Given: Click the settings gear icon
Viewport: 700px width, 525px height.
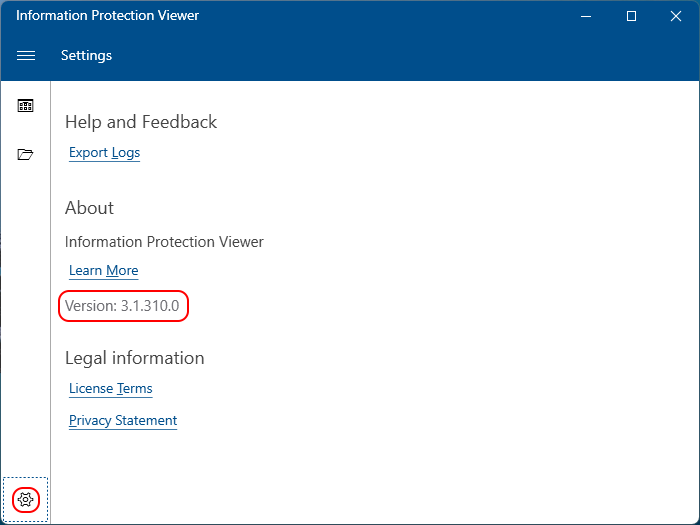Looking at the screenshot, I should [25, 499].
